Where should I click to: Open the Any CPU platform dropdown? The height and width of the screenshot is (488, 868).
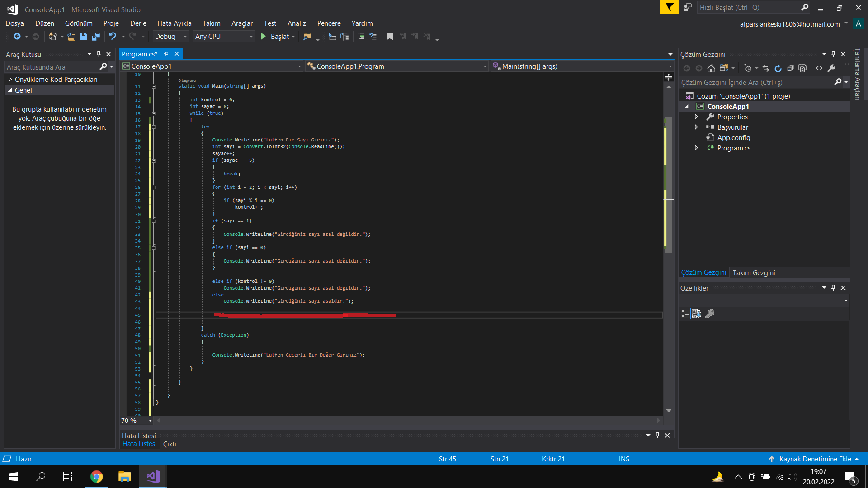point(224,37)
